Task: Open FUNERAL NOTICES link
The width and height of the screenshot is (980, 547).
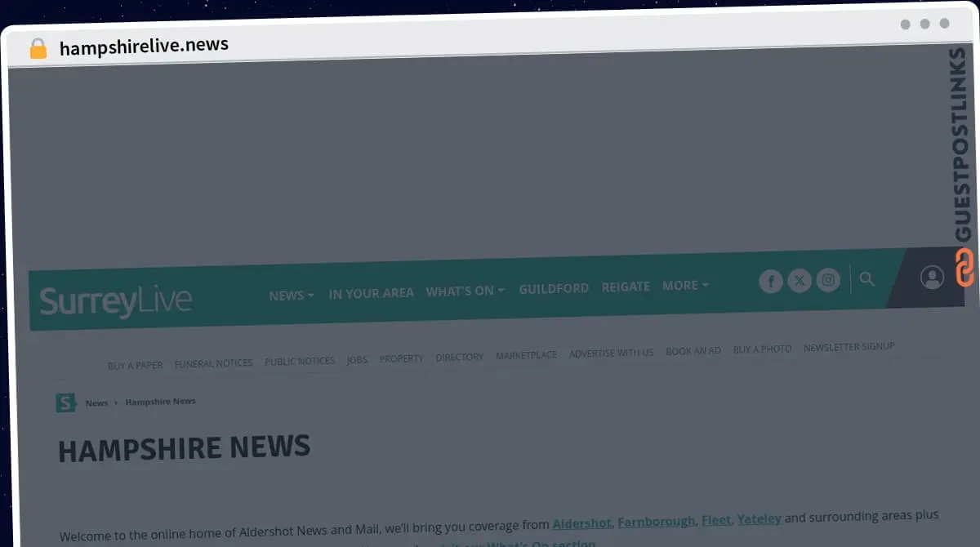Action: [x=214, y=363]
